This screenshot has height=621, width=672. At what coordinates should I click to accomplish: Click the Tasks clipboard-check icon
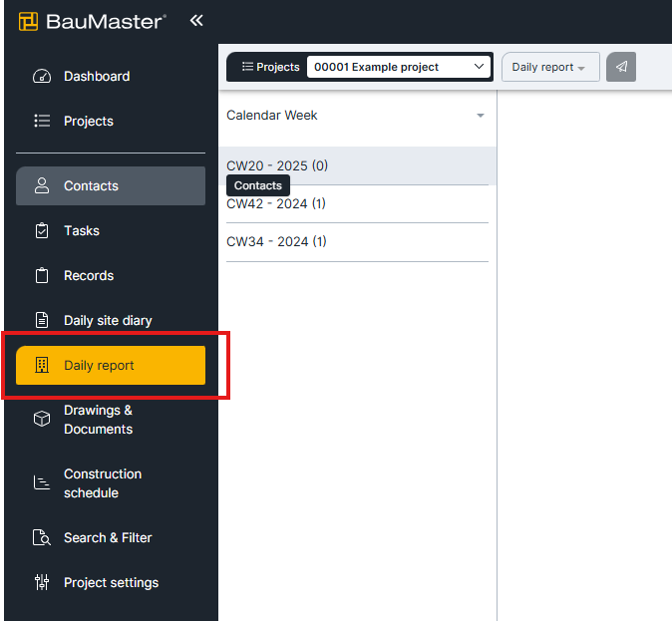tap(42, 230)
